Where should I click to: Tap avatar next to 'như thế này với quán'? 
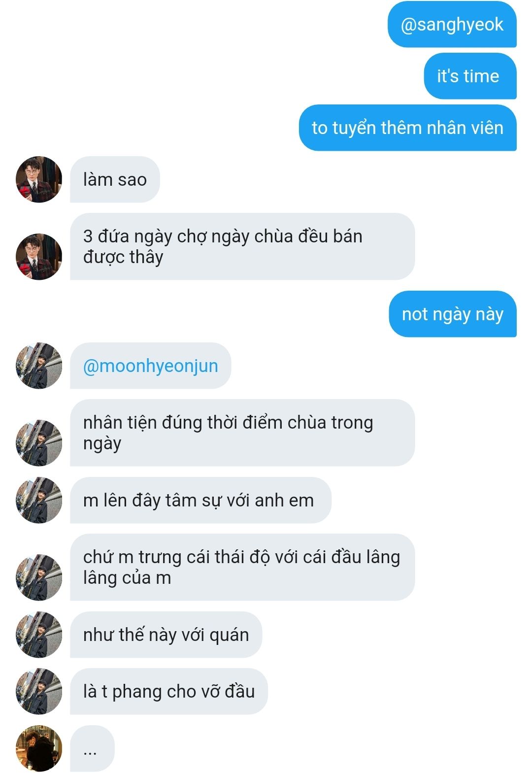pyautogui.click(x=39, y=635)
